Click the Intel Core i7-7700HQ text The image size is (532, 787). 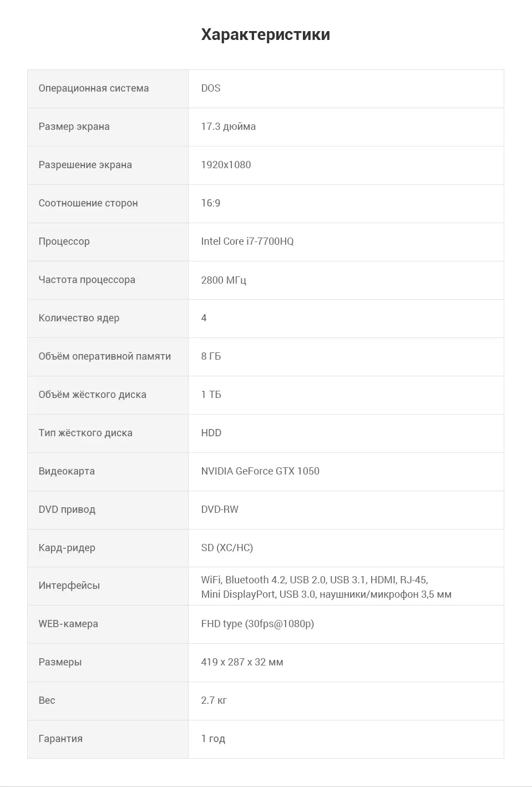pos(247,241)
